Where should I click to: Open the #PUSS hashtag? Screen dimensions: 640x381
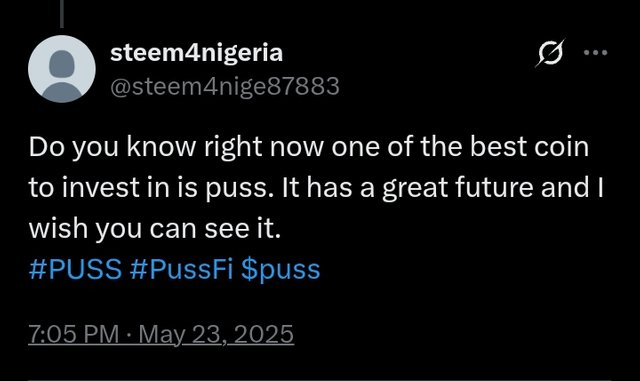click(76, 270)
